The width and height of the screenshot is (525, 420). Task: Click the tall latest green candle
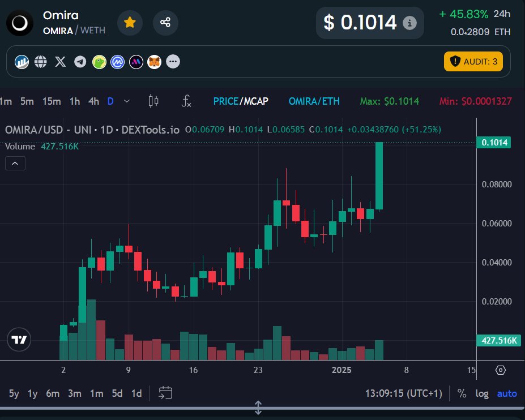click(x=379, y=176)
